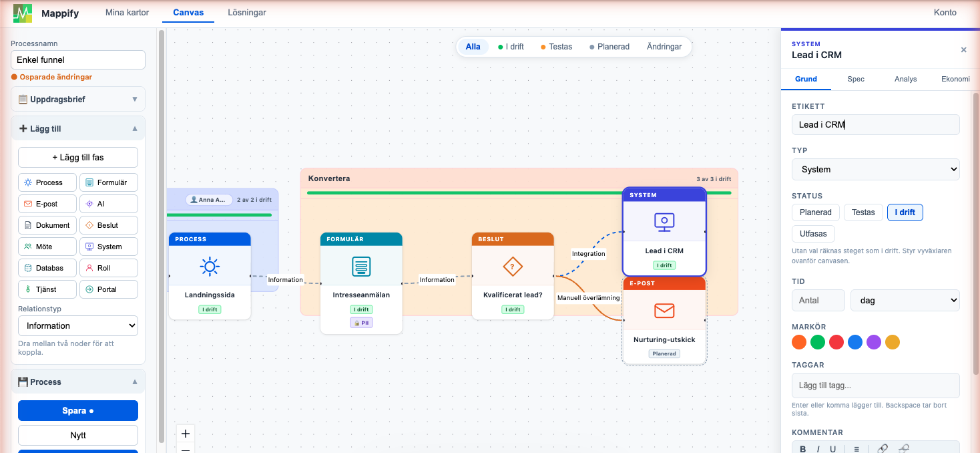
Task: Add a Portal node from the palette
Action: click(x=109, y=289)
